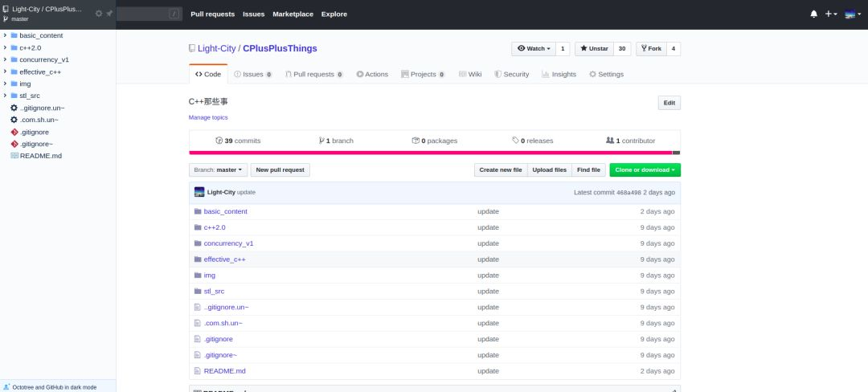Expand concurrency_v1 folder in sidebar tree

(x=5, y=59)
